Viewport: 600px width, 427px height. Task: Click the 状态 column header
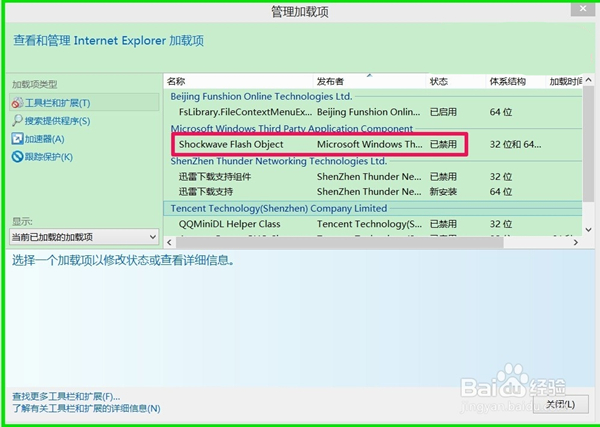(x=455, y=81)
